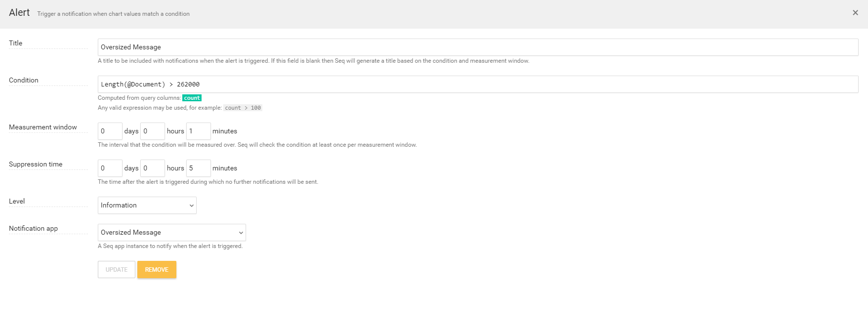Close the Alert dialog
Image resolution: width=868 pixels, height=332 pixels.
tap(855, 13)
